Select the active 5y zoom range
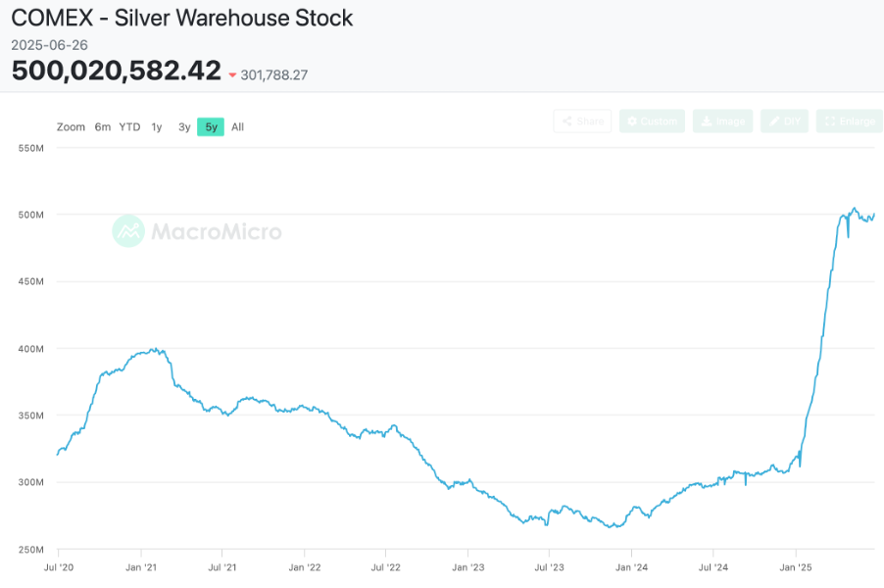Image resolution: width=884 pixels, height=588 pixels. click(211, 126)
